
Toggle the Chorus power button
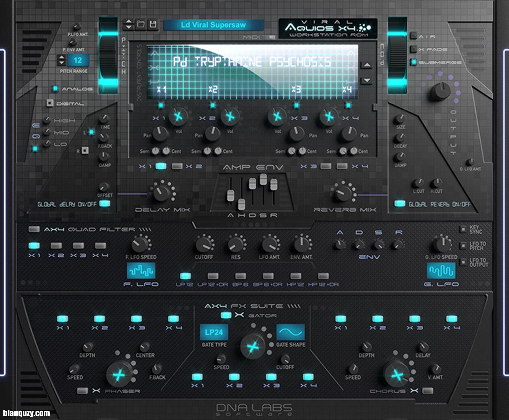coord(428,391)
